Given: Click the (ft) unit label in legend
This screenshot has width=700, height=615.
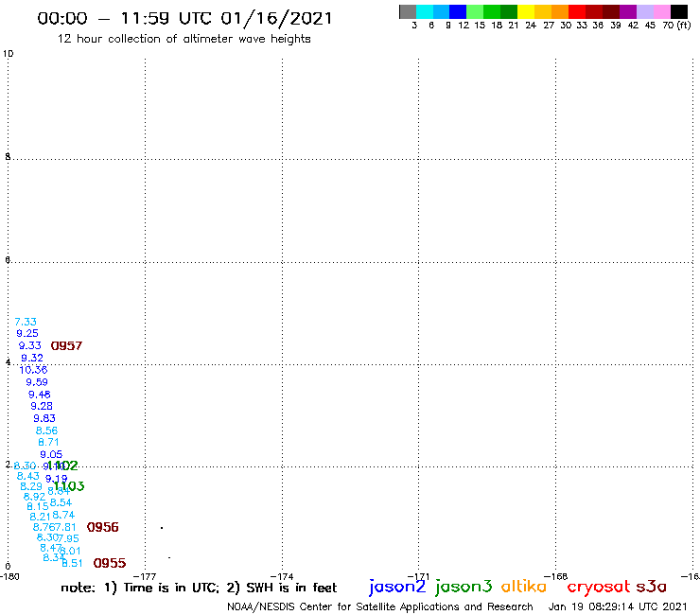Looking at the screenshot, I should (684, 26).
